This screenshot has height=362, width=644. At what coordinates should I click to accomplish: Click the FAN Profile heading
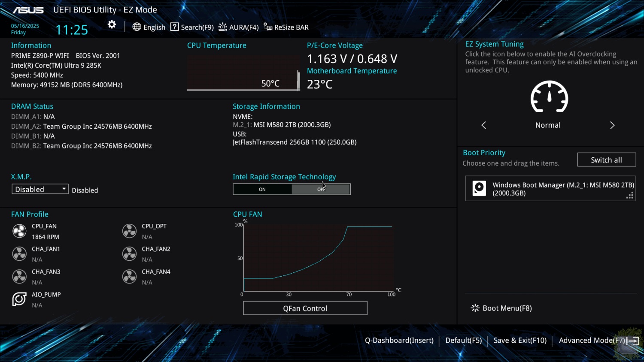coord(30,214)
